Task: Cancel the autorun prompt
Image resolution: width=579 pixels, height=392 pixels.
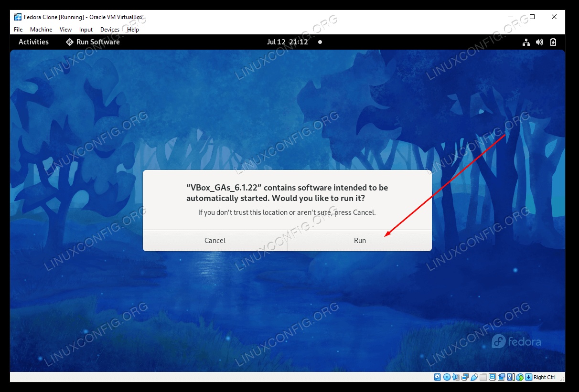Action: (x=215, y=241)
